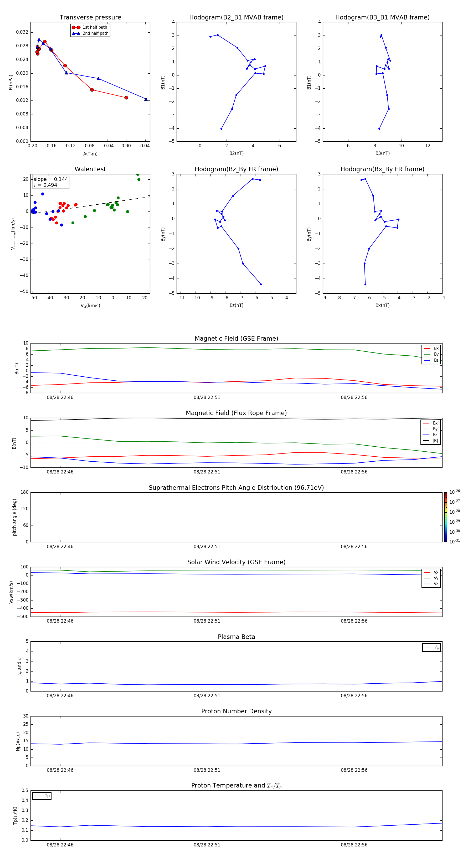
Task: Click the 'By' legend entry in GSE magnetic field
Action: coord(431,354)
